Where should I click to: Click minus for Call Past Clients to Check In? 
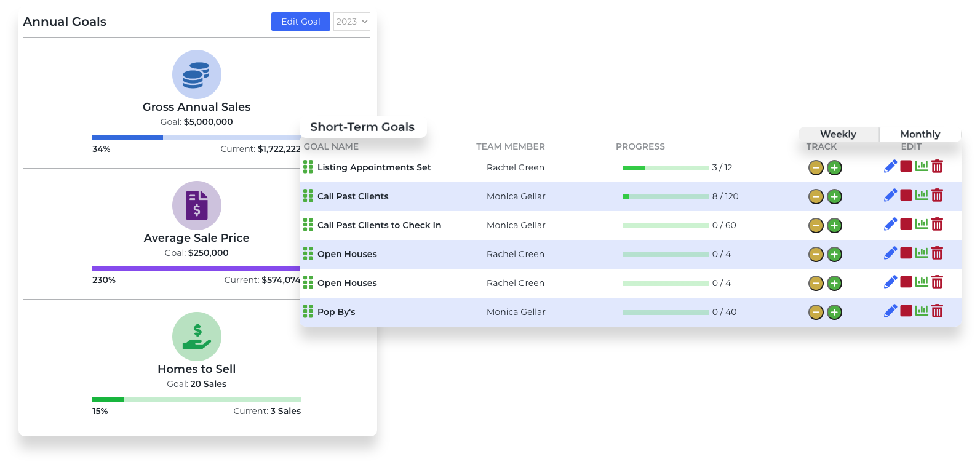click(x=816, y=226)
